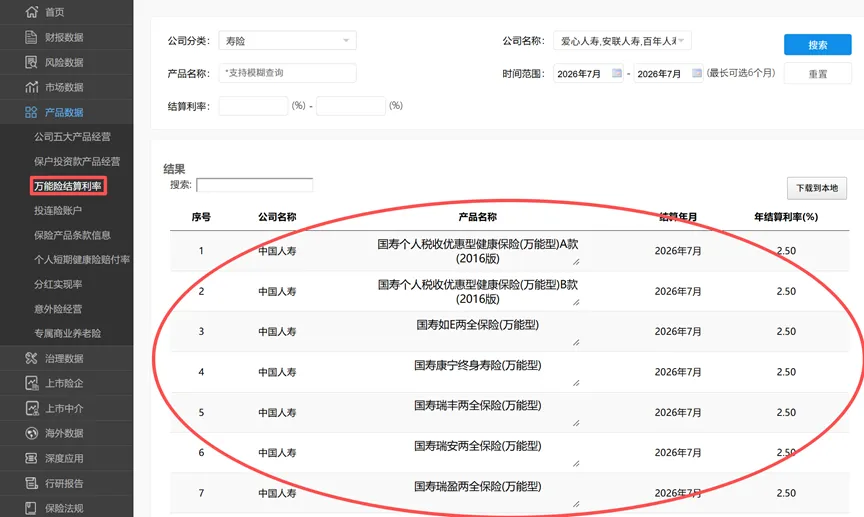Open the start date calendar icon
Image resolution: width=864 pixels, height=517 pixels.
617,73
